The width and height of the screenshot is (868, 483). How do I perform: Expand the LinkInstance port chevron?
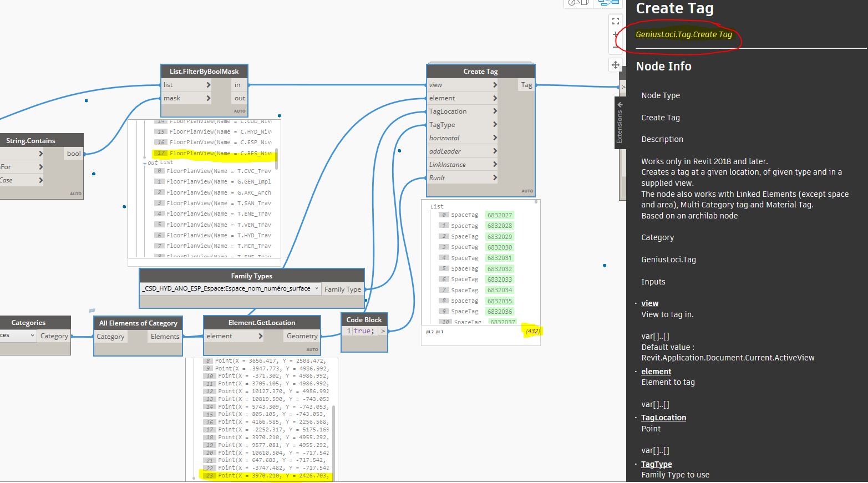tap(495, 165)
